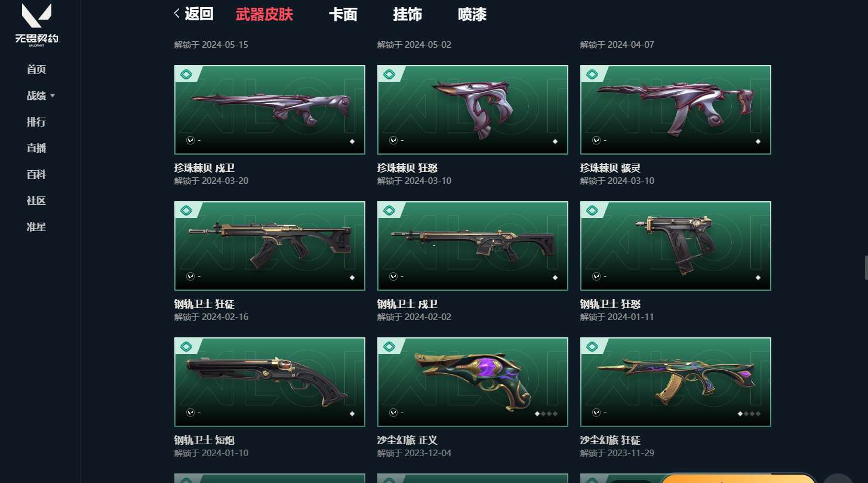Image resolution: width=868 pixels, height=483 pixels.
Task: Click the tier badge on 钢轨卫士 狂怒 card
Action: coord(592,211)
